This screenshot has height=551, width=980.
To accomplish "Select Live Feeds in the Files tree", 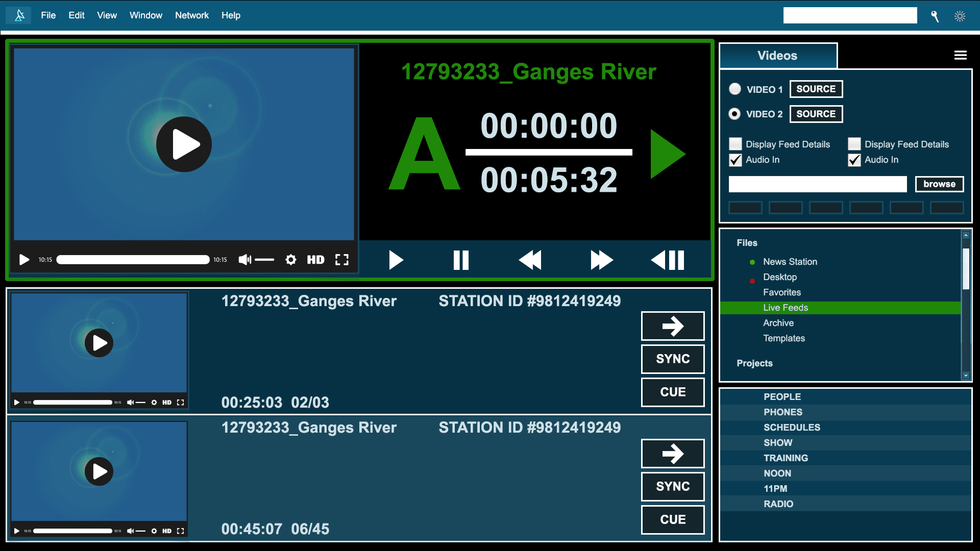I will [785, 308].
